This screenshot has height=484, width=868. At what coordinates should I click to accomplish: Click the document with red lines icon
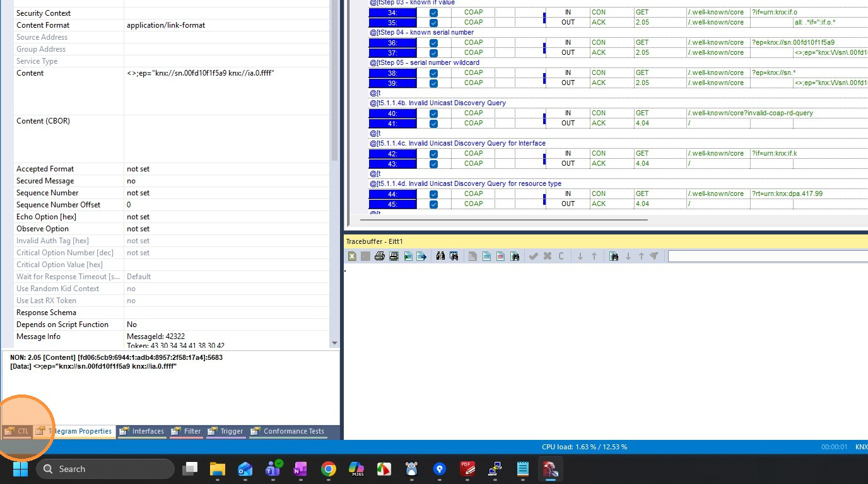click(500, 256)
